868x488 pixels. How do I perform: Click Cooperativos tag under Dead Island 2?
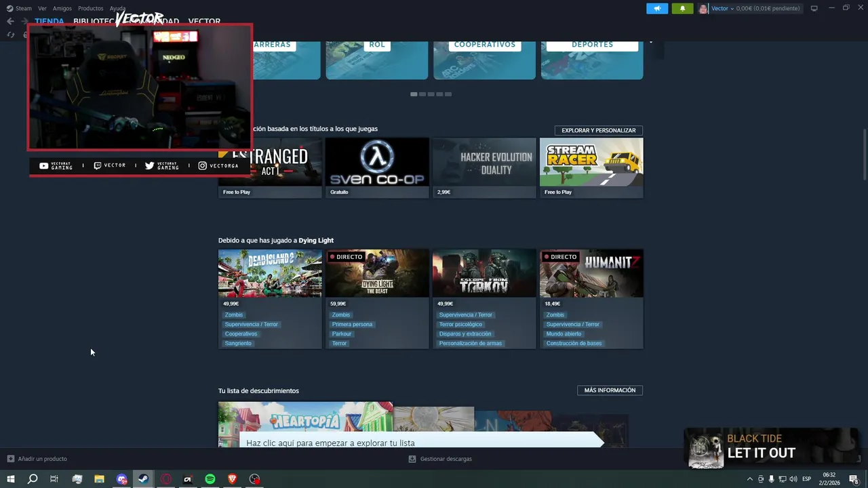point(241,333)
